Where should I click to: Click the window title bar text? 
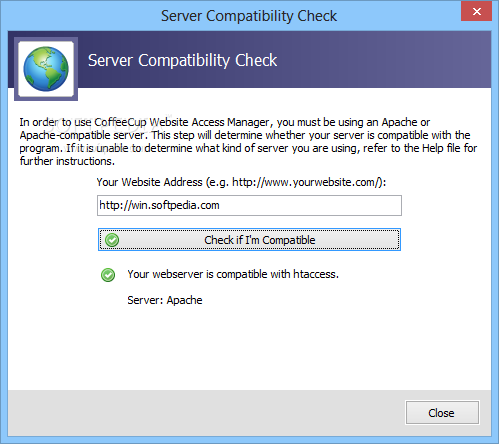[x=249, y=16]
